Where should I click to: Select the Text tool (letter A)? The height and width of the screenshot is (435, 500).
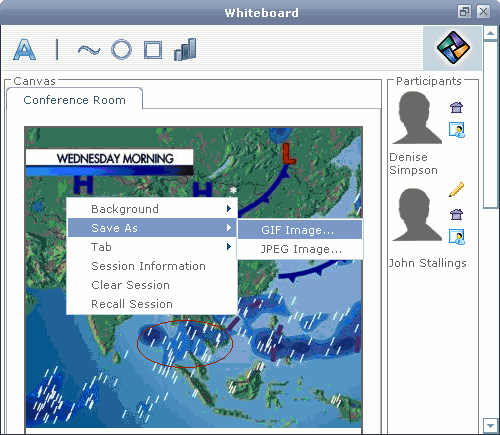click(25, 49)
